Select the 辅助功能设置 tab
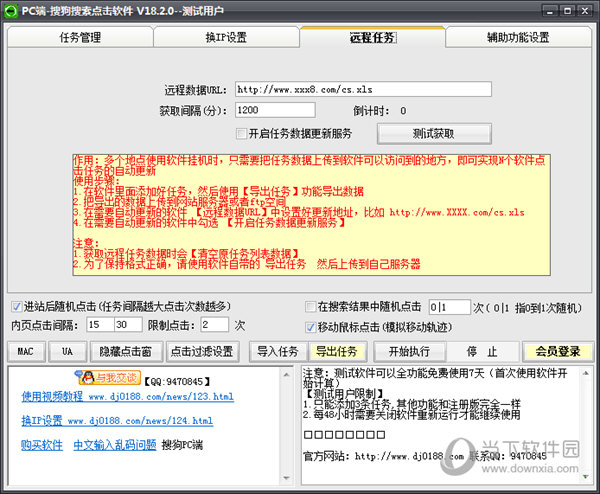The image size is (600, 494). (x=518, y=38)
